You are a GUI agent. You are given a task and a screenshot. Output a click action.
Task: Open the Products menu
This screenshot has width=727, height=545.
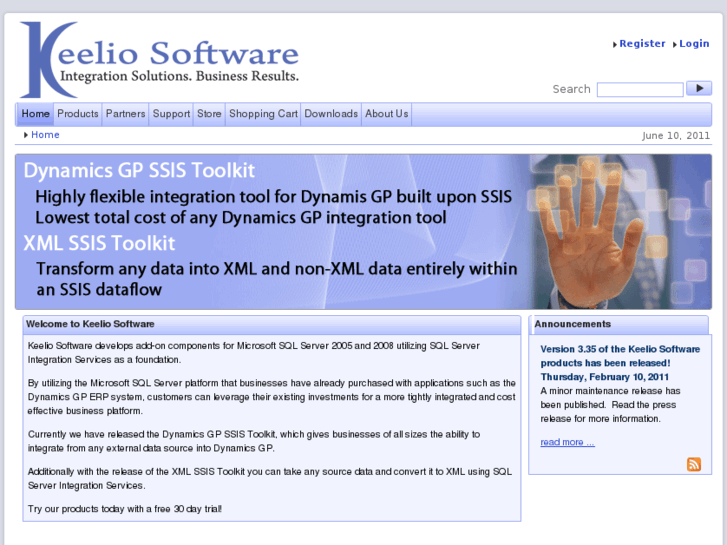point(77,114)
